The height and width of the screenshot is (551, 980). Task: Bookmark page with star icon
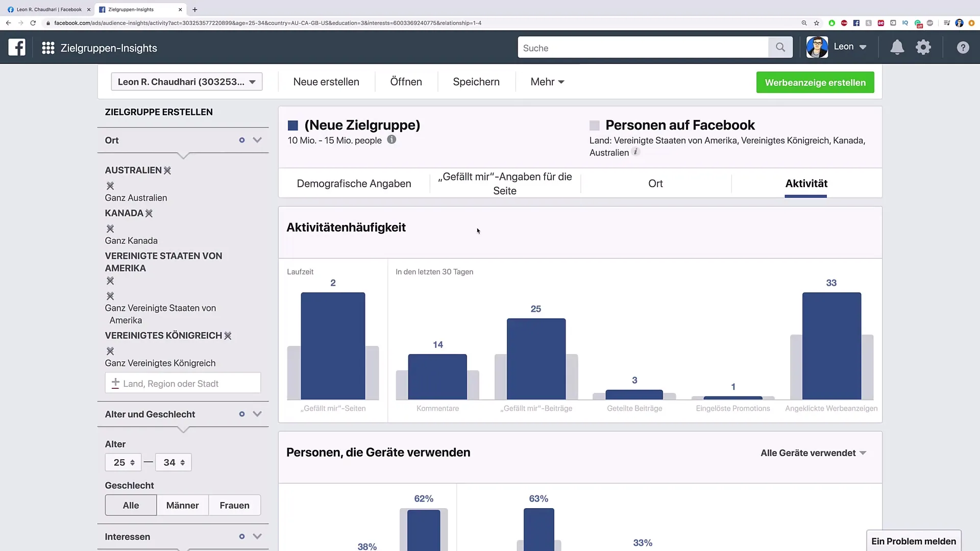coord(817,23)
